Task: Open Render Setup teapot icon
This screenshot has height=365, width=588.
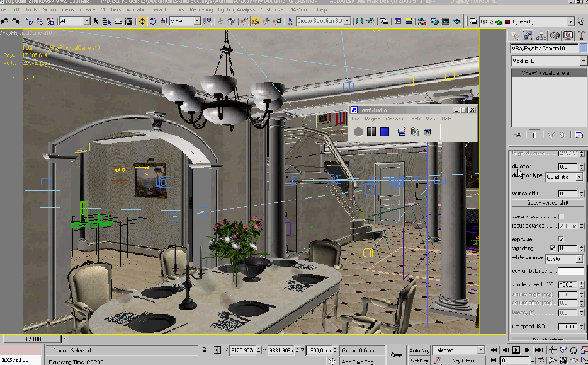Action: click(x=434, y=21)
